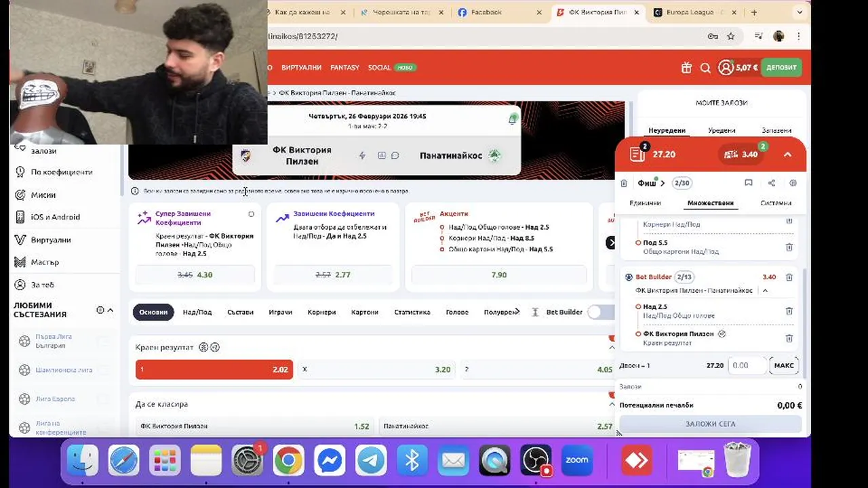Select the away win odds 4.05
The image size is (868, 488).
point(537,369)
